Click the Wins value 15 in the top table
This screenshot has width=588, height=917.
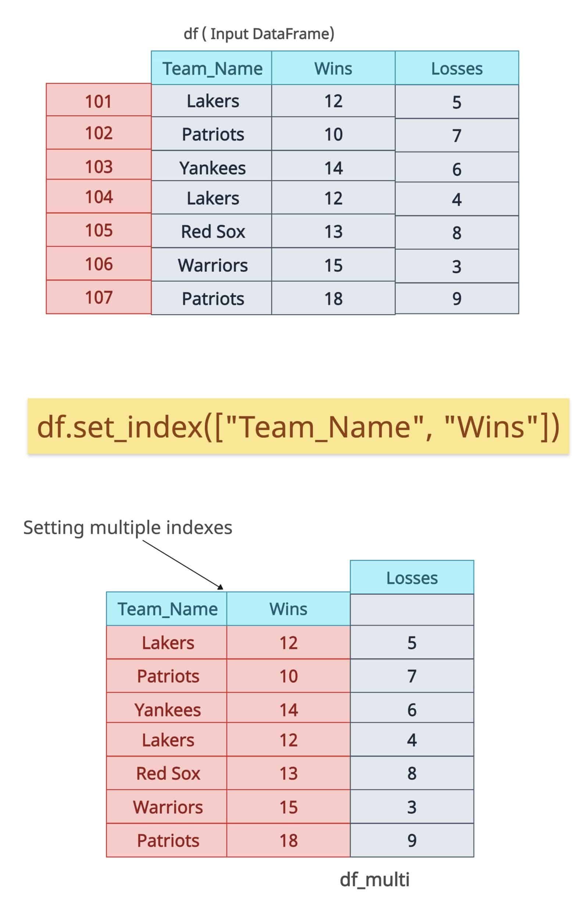pyautogui.click(x=333, y=266)
